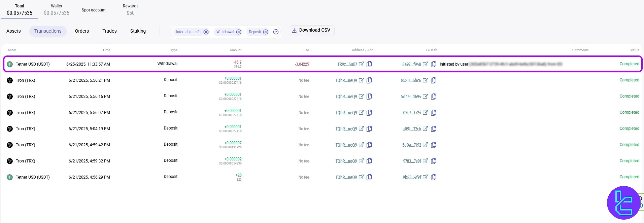Open address link in 4:56:29 PM deposit row
Screen dimensions: 644x223
(x=361, y=177)
